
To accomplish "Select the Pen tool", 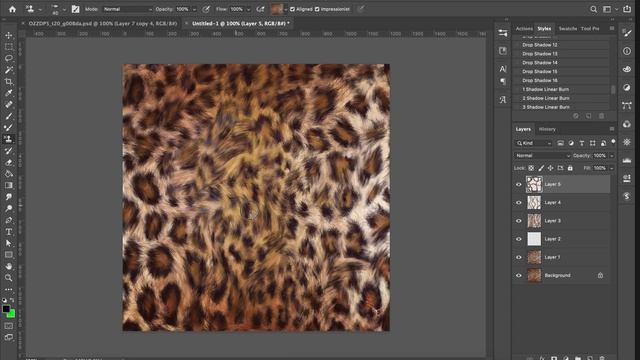I will click(x=9, y=220).
